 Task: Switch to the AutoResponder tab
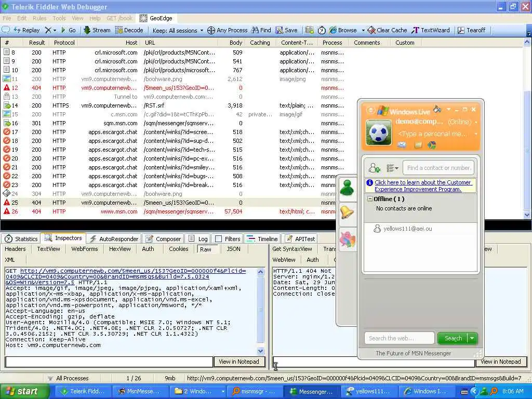pyautogui.click(x=114, y=239)
